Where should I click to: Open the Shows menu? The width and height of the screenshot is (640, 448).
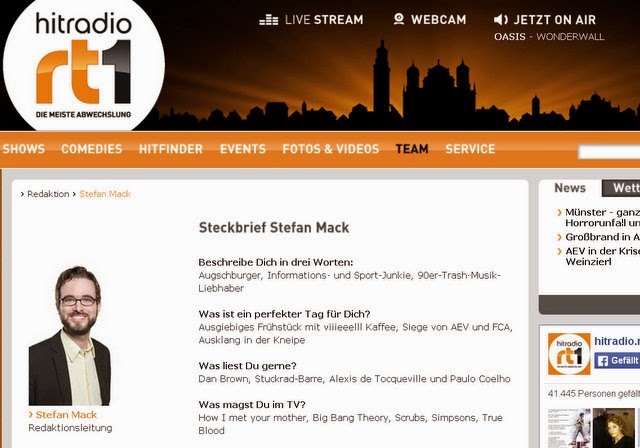(x=24, y=149)
